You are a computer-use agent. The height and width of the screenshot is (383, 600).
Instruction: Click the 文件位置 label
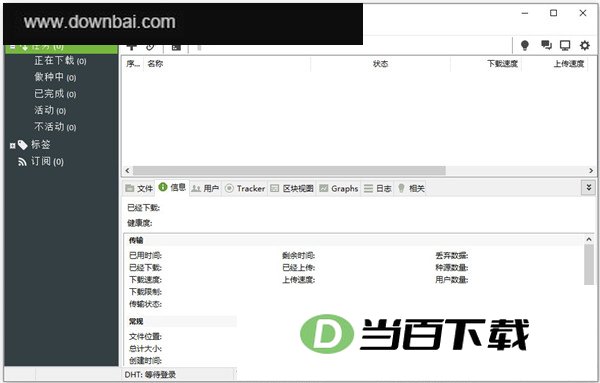[145, 337]
